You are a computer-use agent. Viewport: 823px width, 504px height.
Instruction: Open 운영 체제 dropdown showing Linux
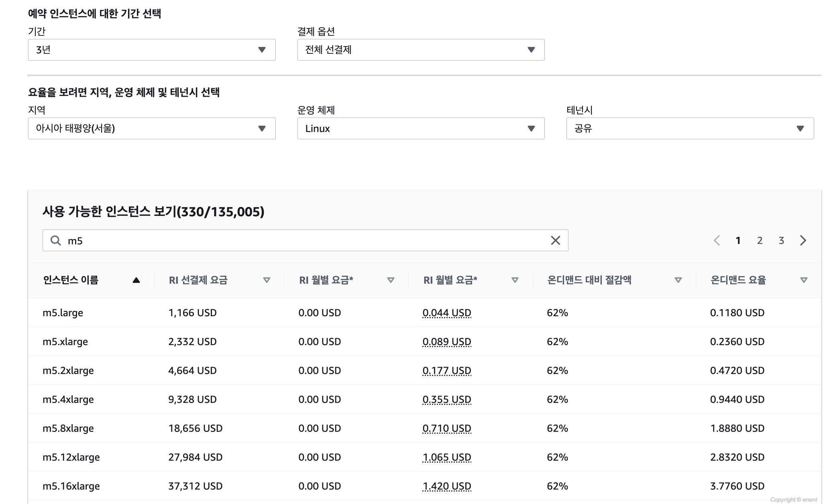coord(421,128)
